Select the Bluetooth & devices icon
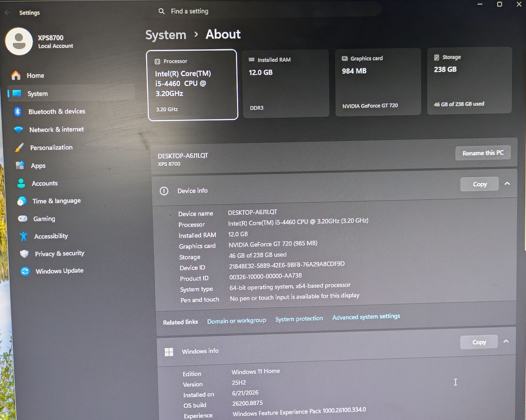Screen dimensions: 526x420 pos(18,111)
